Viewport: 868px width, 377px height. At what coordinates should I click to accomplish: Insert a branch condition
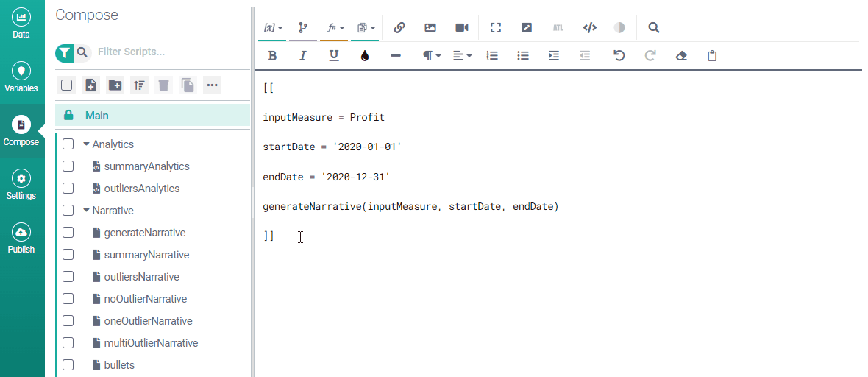[x=303, y=28]
